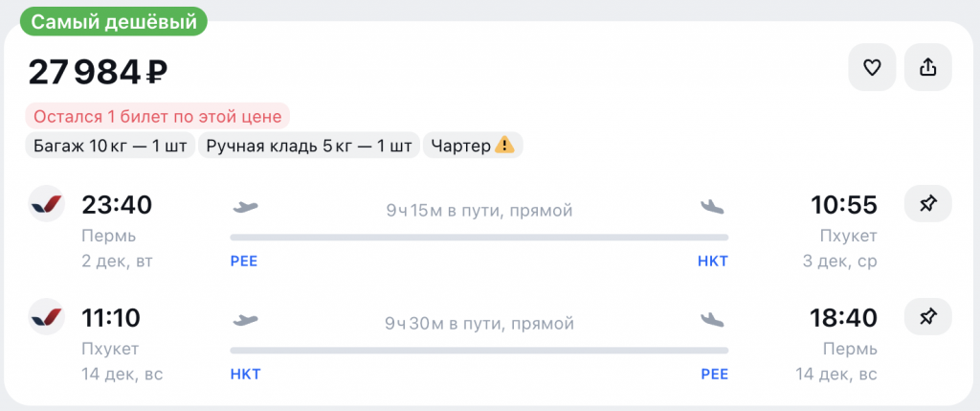Click "Багаж 10 кг — 1 шт" tag

(109, 146)
